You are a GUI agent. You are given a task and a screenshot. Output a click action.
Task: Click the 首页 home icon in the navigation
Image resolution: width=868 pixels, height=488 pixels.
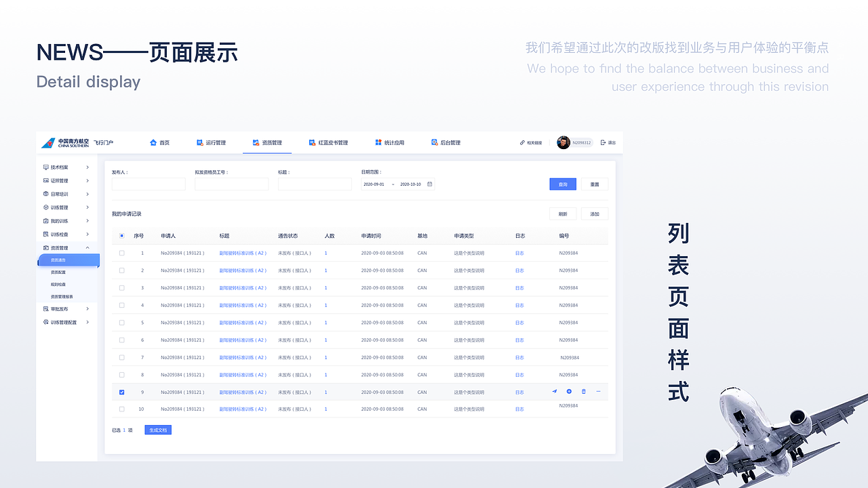pos(152,142)
